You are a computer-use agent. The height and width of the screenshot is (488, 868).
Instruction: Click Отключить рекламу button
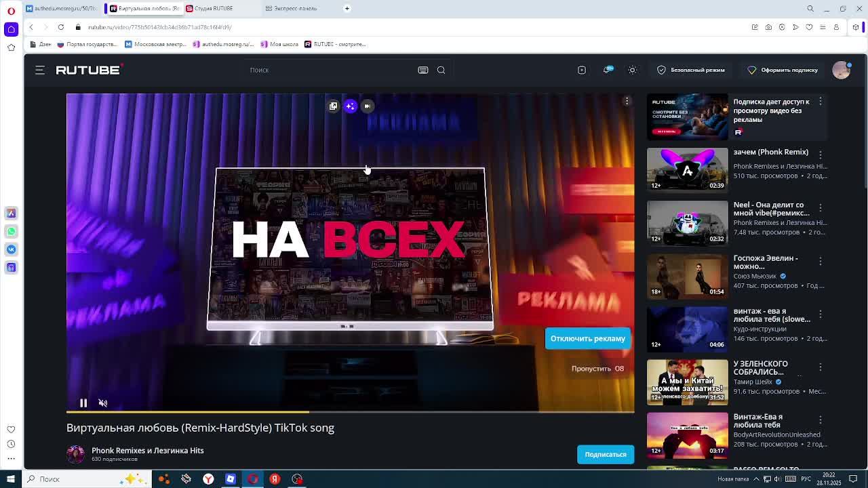pos(588,338)
